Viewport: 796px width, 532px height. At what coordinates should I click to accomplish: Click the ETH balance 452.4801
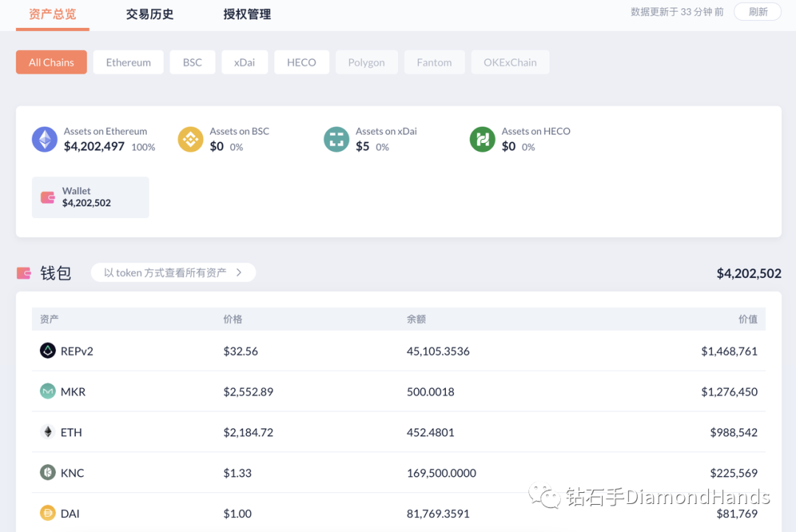[430, 433]
